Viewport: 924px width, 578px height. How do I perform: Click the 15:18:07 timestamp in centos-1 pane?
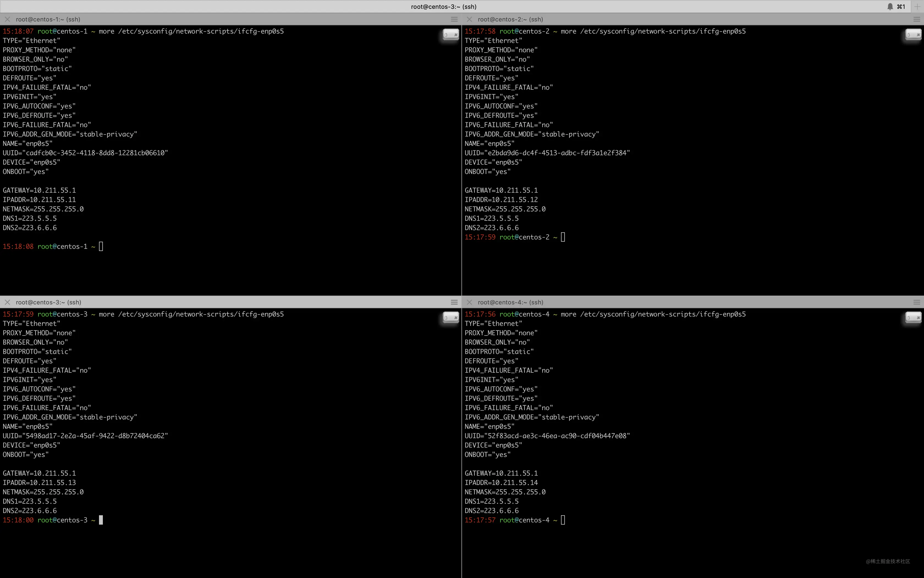18,31
